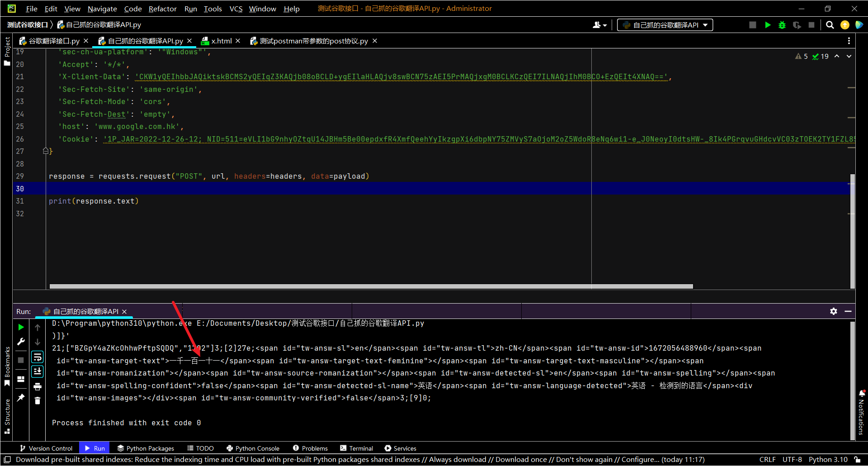Hide the Run tool window
Image resolution: width=868 pixels, height=466 pixels.
[848, 311]
